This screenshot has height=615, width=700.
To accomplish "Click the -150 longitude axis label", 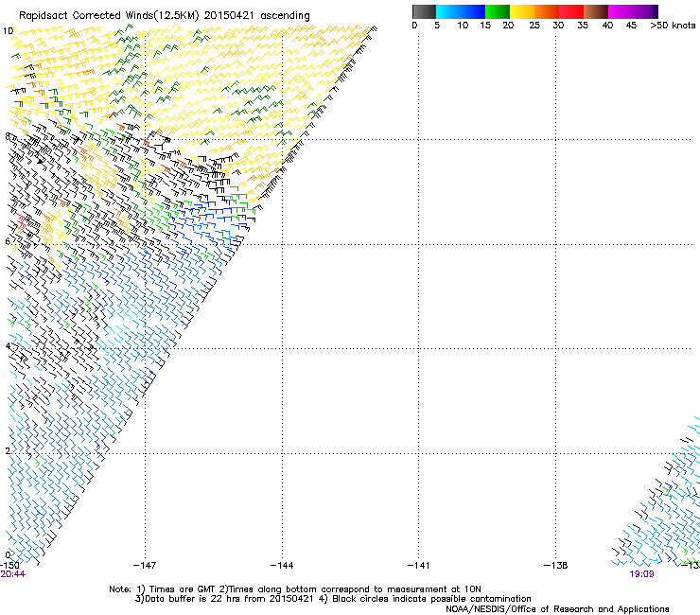I will [9, 566].
